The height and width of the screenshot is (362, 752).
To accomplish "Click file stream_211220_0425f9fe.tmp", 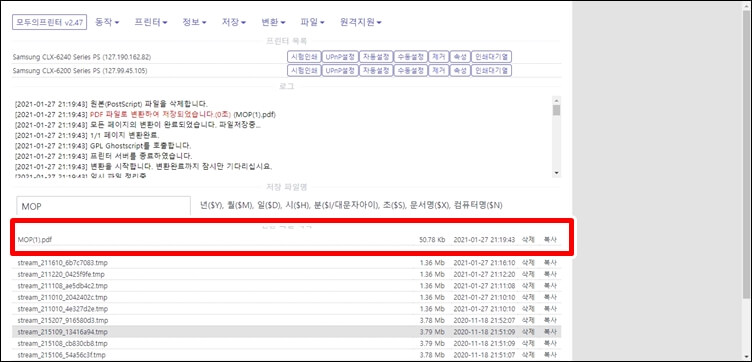I will point(61,274).
